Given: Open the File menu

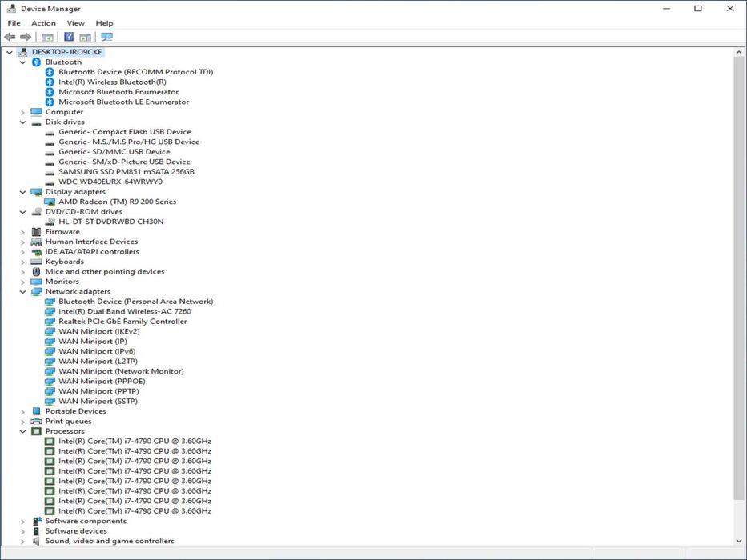Looking at the screenshot, I should 14,23.
